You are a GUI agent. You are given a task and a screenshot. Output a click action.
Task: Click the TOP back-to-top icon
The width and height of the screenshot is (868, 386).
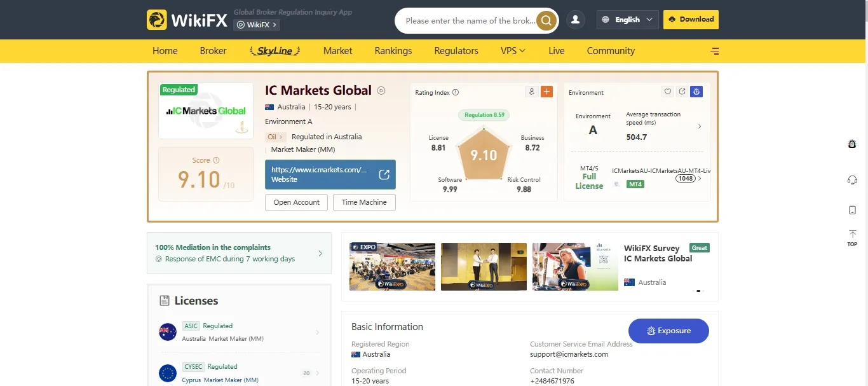pos(853,238)
